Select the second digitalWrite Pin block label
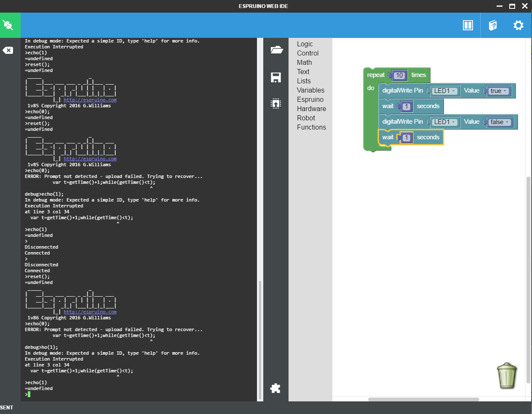 403,122
